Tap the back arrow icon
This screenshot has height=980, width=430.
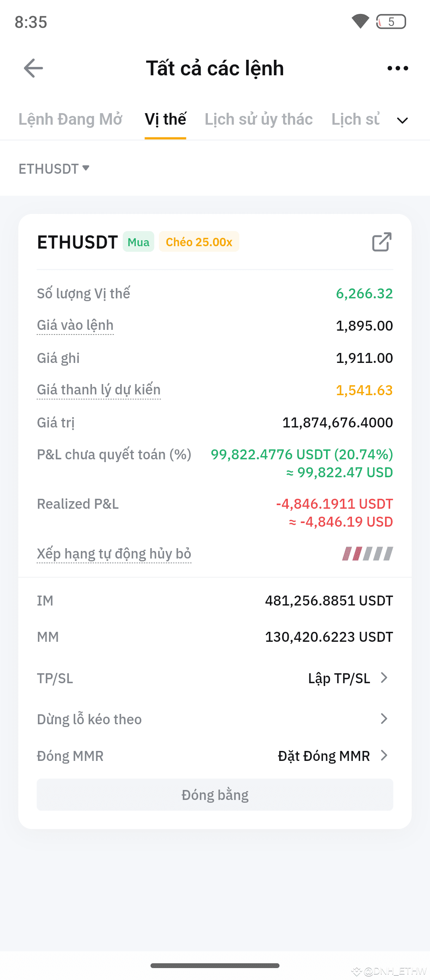tap(33, 68)
